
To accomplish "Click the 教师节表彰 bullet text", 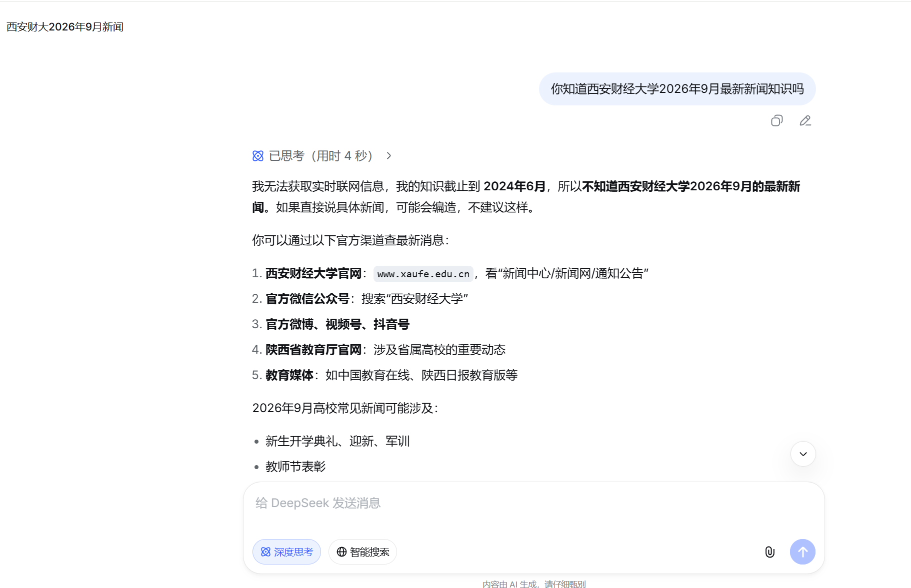I will (x=295, y=467).
